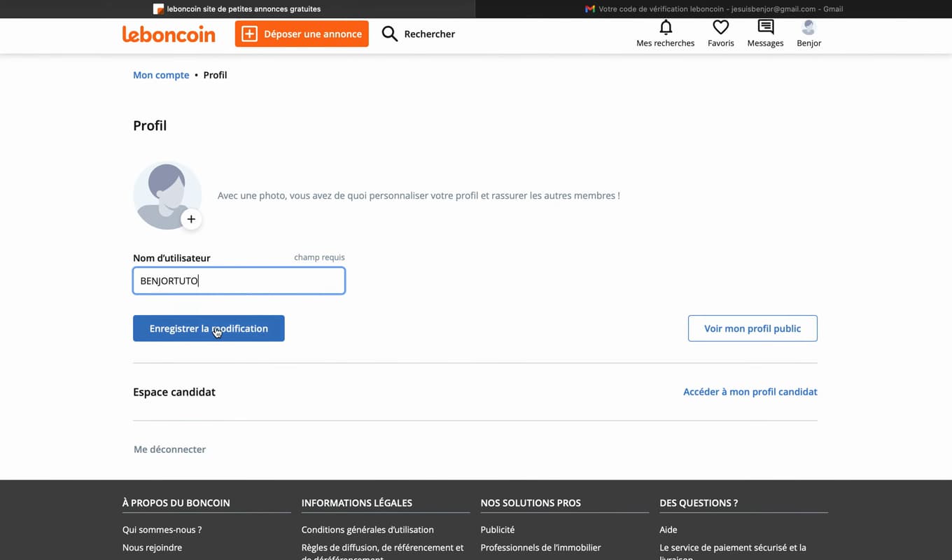The height and width of the screenshot is (560, 952).
Task: Open Publicité footer link
Action: [x=498, y=530]
